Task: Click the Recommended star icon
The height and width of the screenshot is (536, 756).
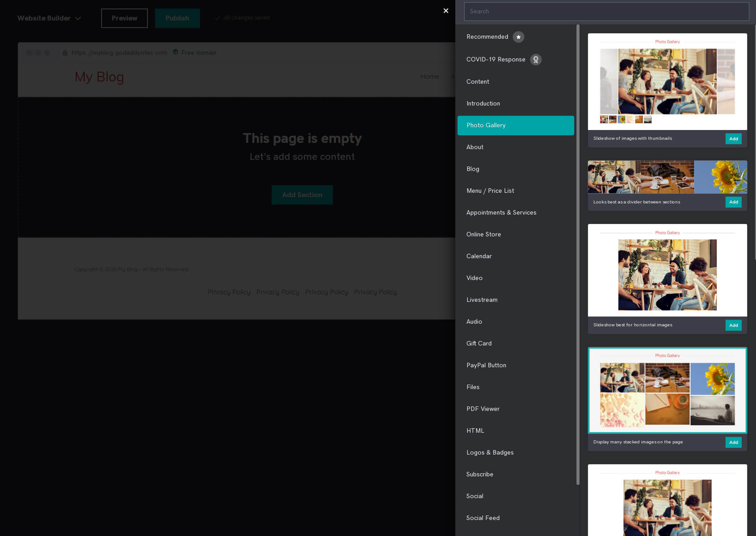Action: coord(518,37)
